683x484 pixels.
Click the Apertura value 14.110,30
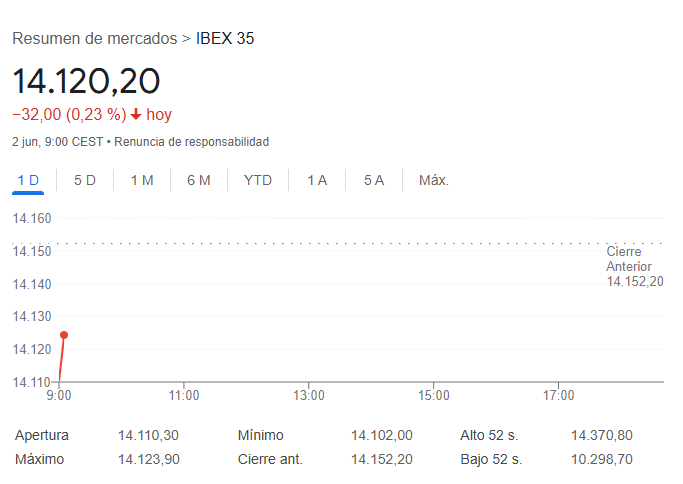click(148, 436)
